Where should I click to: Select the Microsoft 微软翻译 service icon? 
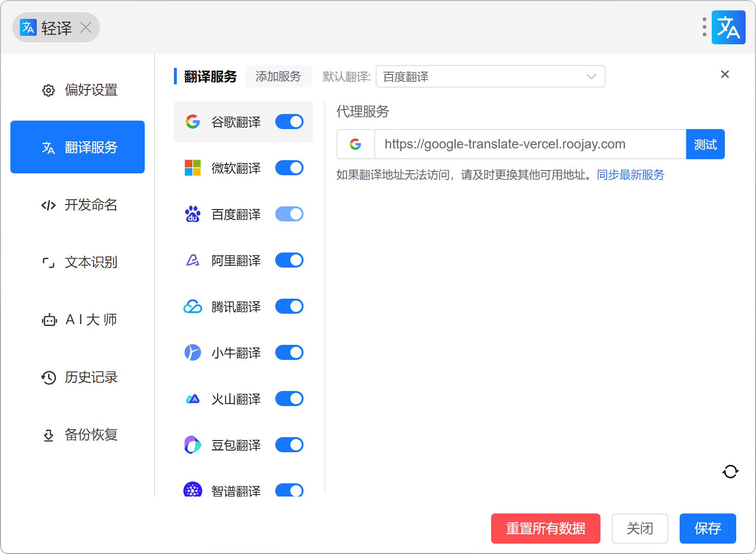pyautogui.click(x=193, y=168)
